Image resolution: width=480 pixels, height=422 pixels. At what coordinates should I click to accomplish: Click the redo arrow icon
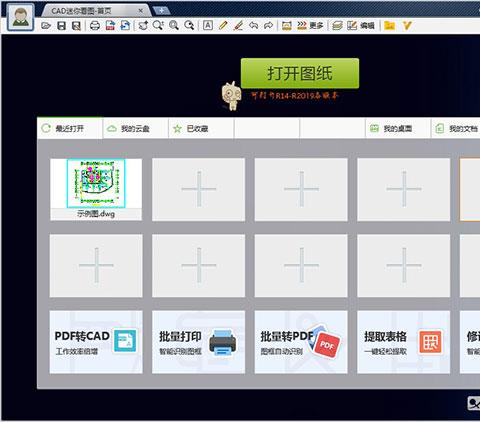(x=268, y=25)
